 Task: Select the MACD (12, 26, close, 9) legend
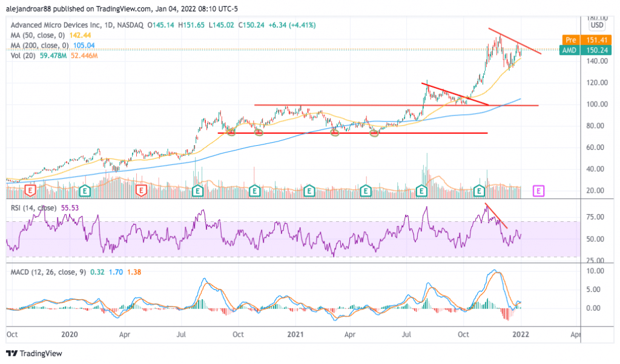48,272
